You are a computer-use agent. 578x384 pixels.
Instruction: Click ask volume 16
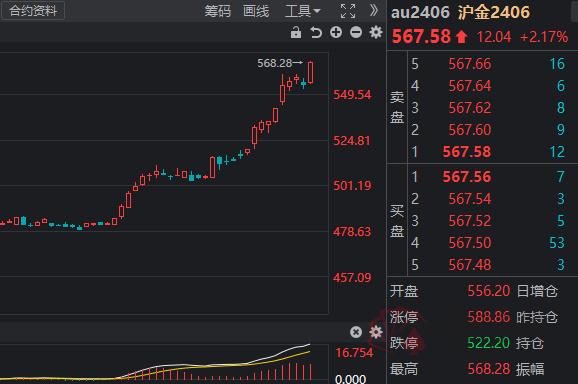[557, 64]
